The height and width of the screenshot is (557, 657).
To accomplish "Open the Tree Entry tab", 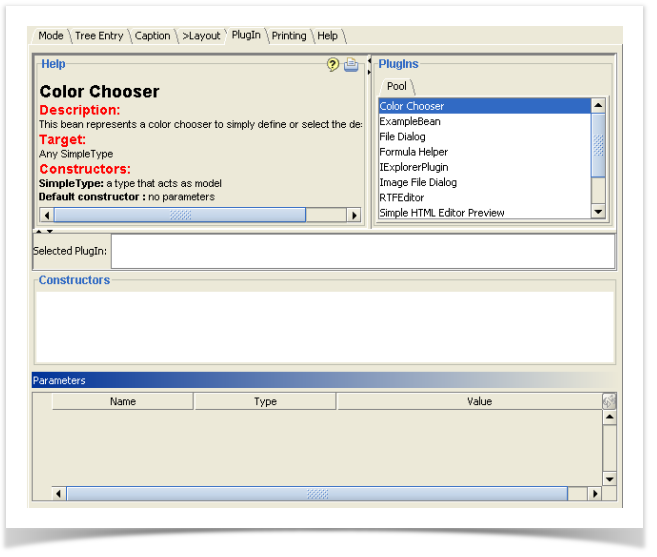I will pyautogui.click(x=98, y=36).
